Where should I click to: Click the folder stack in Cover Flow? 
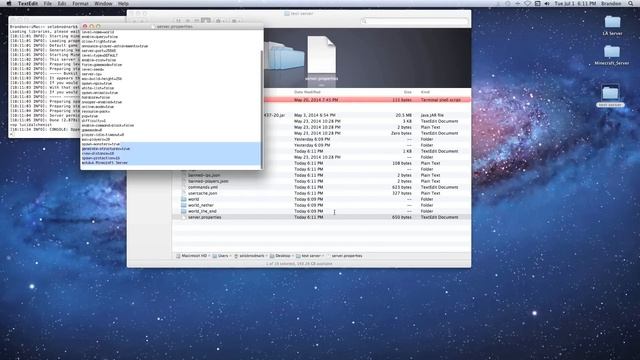pyautogui.click(x=284, y=57)
